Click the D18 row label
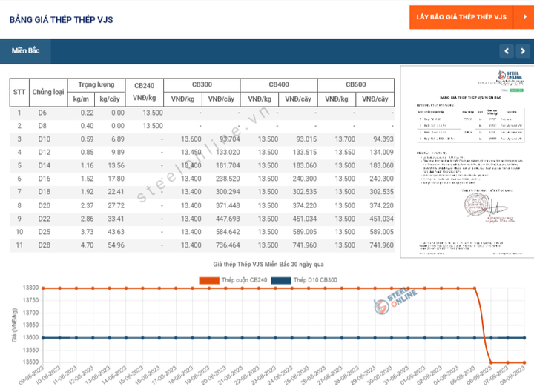Image resolution: width=534 pixels, height=392 pixels. coord(44,192)
